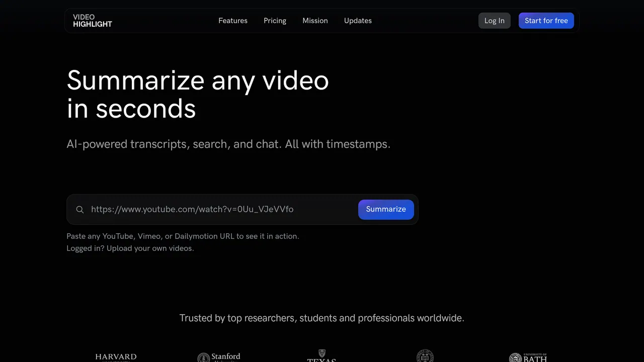Click the Video Highlight logo
Viewport: 644px width, 362px height.
[93, 21]
